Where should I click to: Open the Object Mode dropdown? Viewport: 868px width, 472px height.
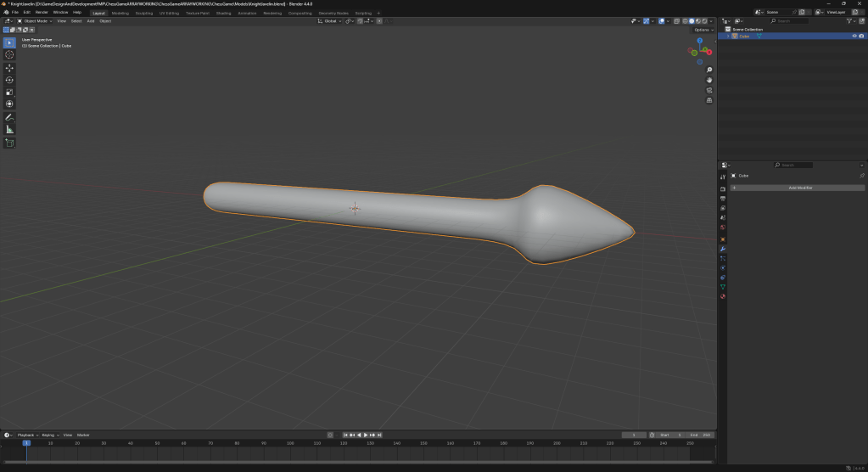[x=36, y=20]
